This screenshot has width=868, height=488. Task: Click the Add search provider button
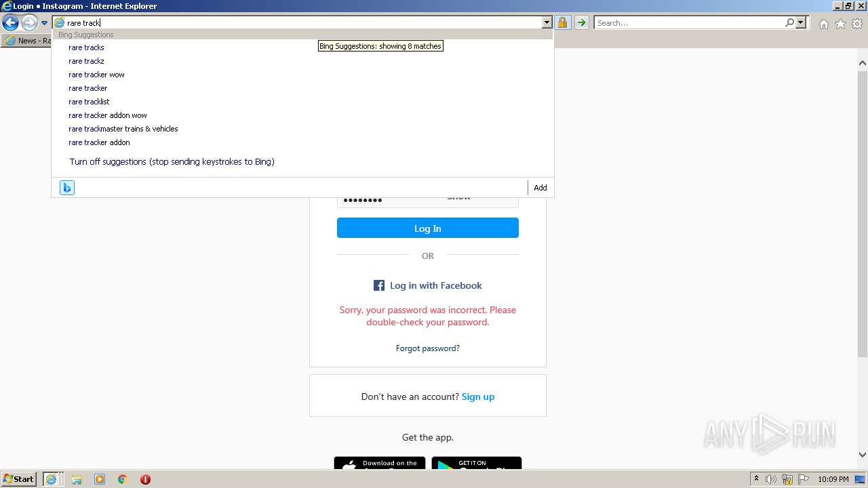pyautogui.click(x=540, y=188)
